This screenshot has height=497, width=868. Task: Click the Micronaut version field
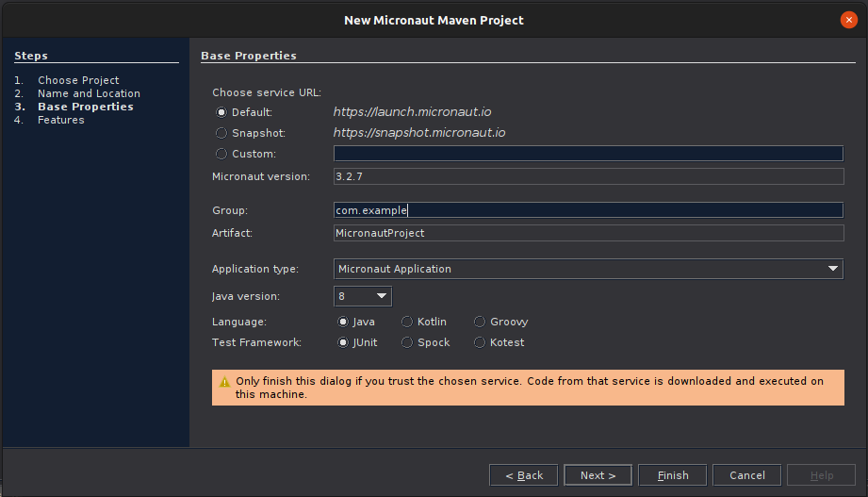(588, 176)
